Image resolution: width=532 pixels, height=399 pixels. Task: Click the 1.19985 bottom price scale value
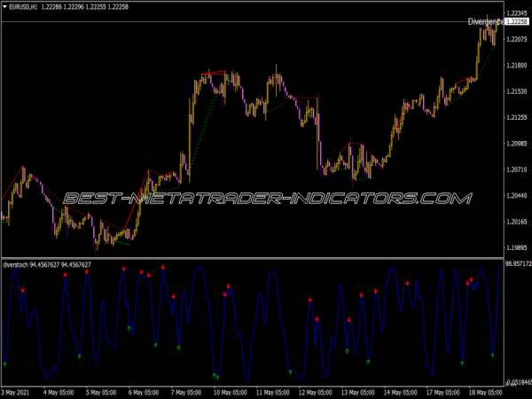[x=517, y=248]
